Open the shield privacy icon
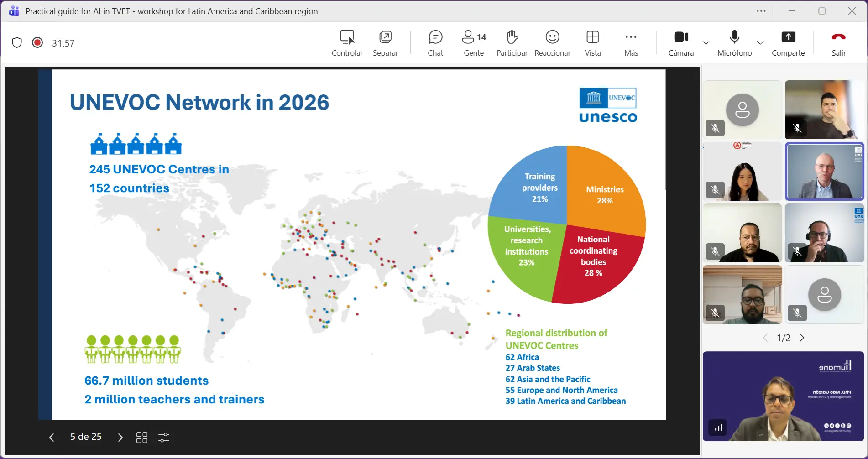The height and width of the screenshot is (459, 868). pyautogui.click(x=17, y=43)
